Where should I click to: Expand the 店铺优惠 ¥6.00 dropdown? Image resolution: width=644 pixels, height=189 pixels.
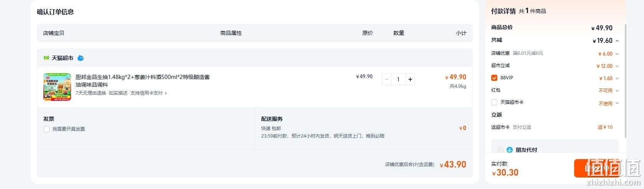pos(617,54)
